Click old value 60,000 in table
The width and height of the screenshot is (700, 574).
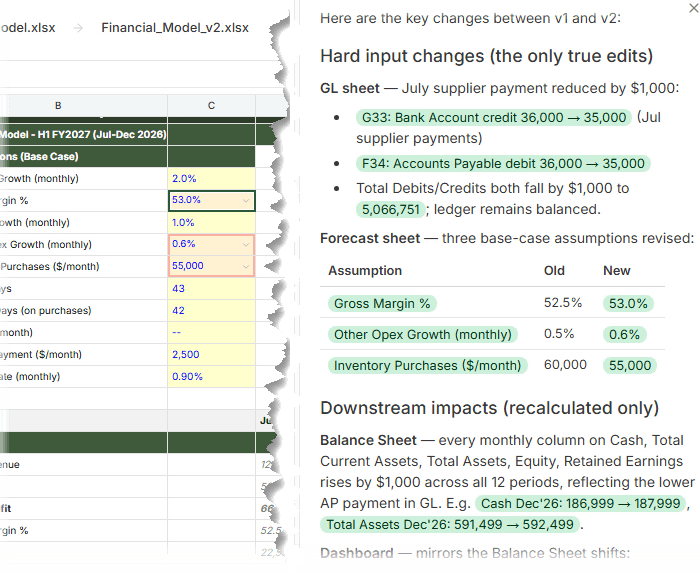point(565,365)
